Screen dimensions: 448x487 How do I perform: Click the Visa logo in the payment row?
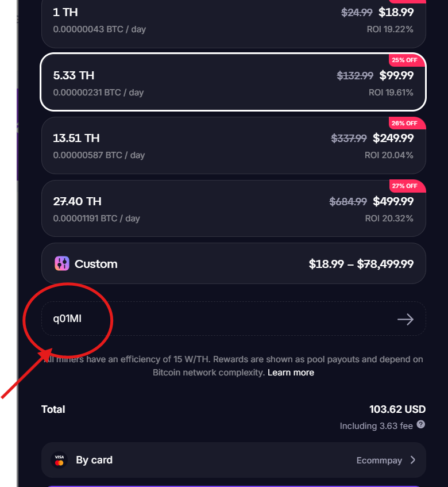(59, 457)
